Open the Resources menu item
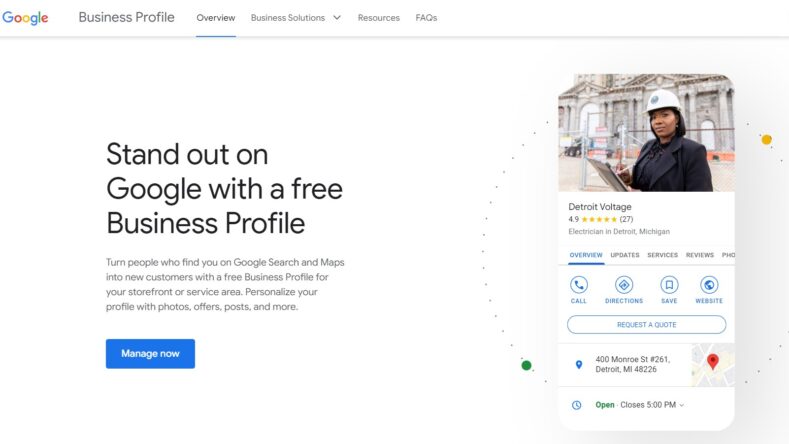Image resolution: width=789 pixels, height=444 pixels. (x=378, y=18)
